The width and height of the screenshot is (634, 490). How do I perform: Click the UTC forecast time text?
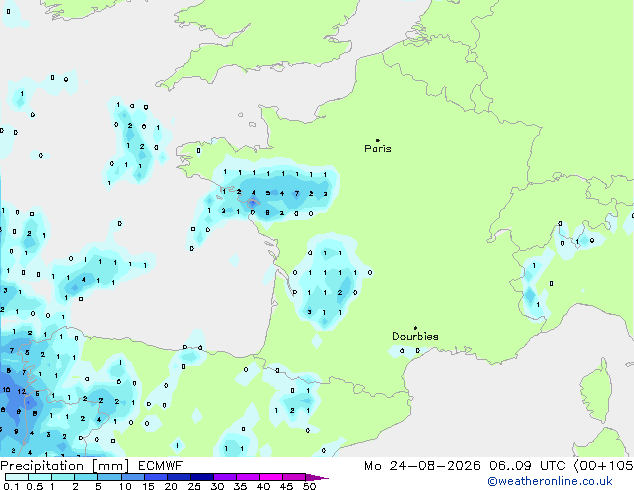click(526, 466)
